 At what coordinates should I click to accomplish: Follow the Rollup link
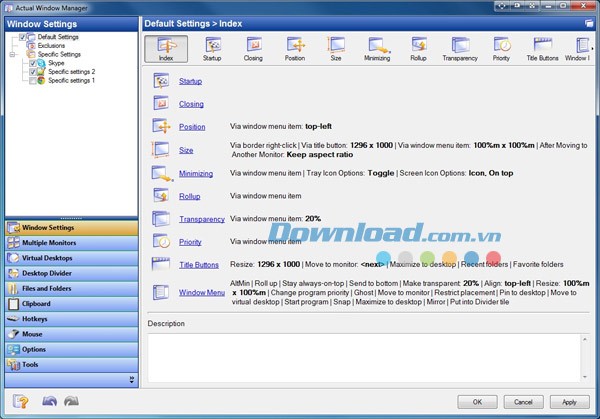click(190, 196)
